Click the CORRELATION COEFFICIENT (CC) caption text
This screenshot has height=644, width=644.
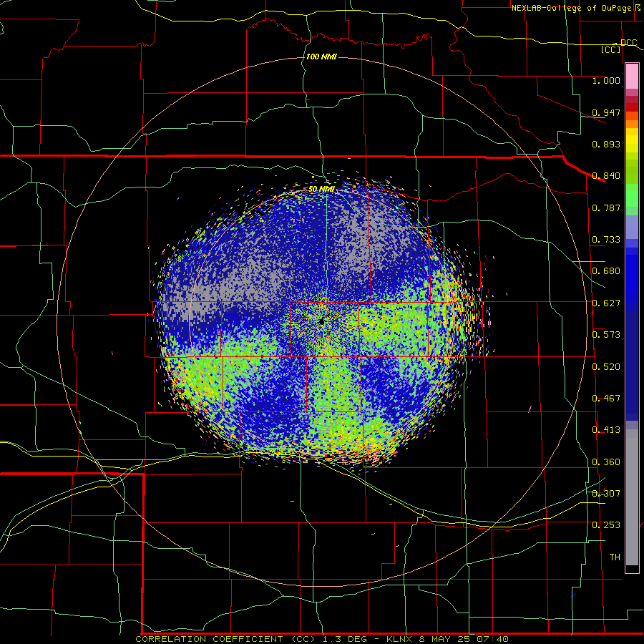coord(225,639)
